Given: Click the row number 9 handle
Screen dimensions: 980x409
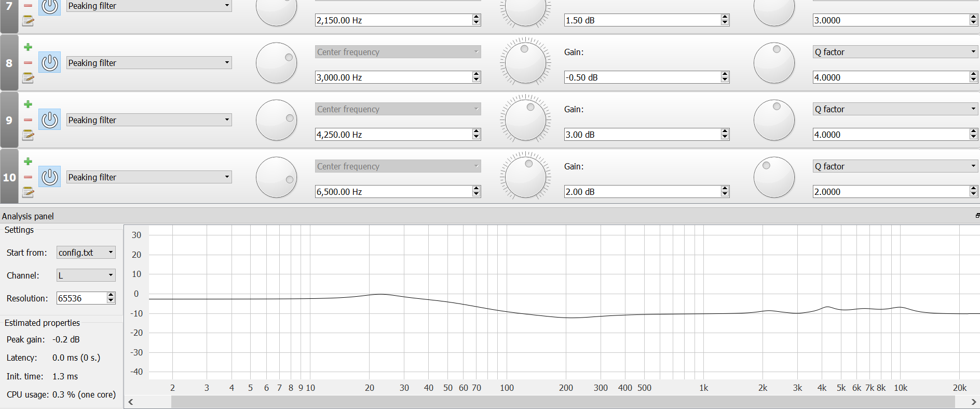Looking at the screenshot, I should [9, 120].
